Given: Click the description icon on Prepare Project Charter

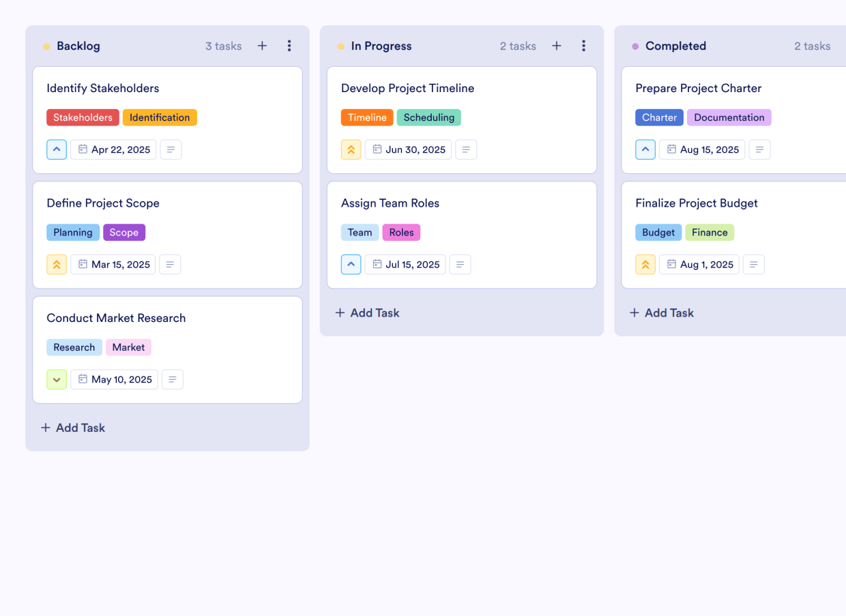Looking at the screenshot, I should [759, 149].
